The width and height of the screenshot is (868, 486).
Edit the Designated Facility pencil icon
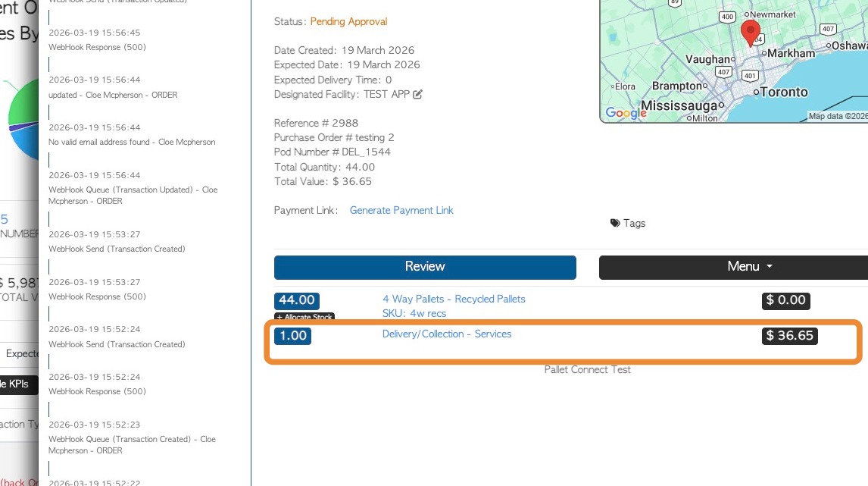click(417, 94)
